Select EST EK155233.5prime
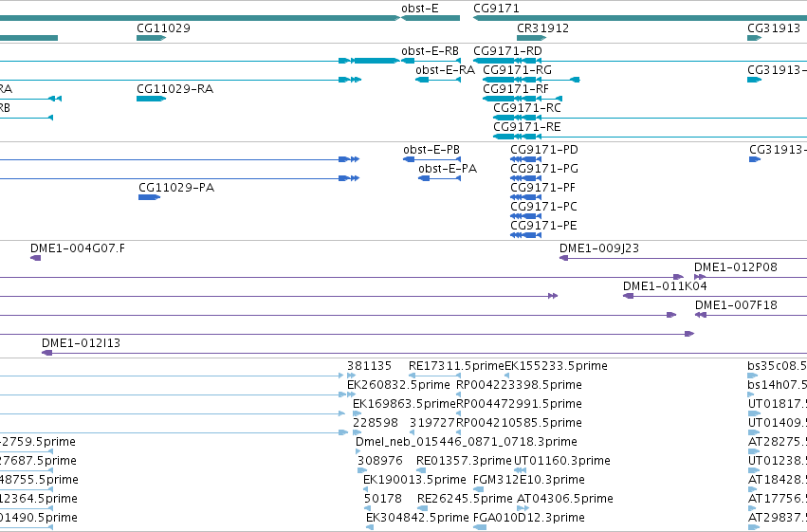 click(x=557, y=366)
